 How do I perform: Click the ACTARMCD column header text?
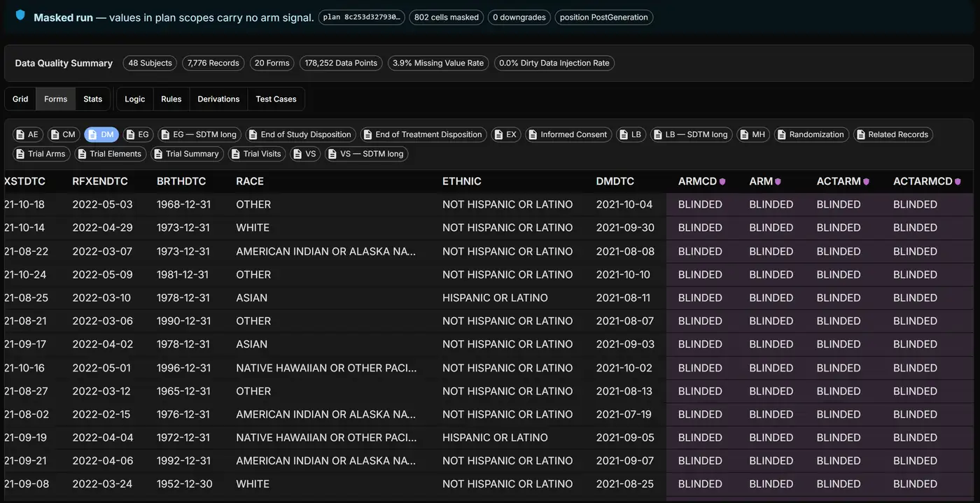point(923,181)
